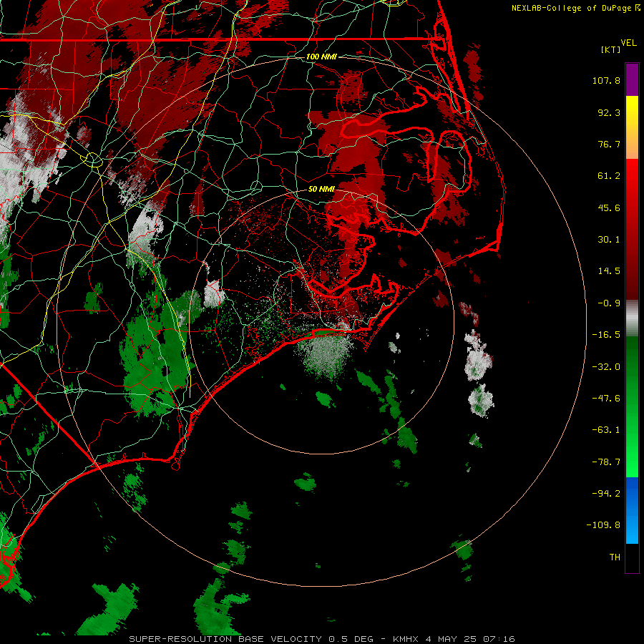Viewport: 644px width, 644px height.
Task: Click the -47.6 velocity scale value
Action: tap(606, 399)
